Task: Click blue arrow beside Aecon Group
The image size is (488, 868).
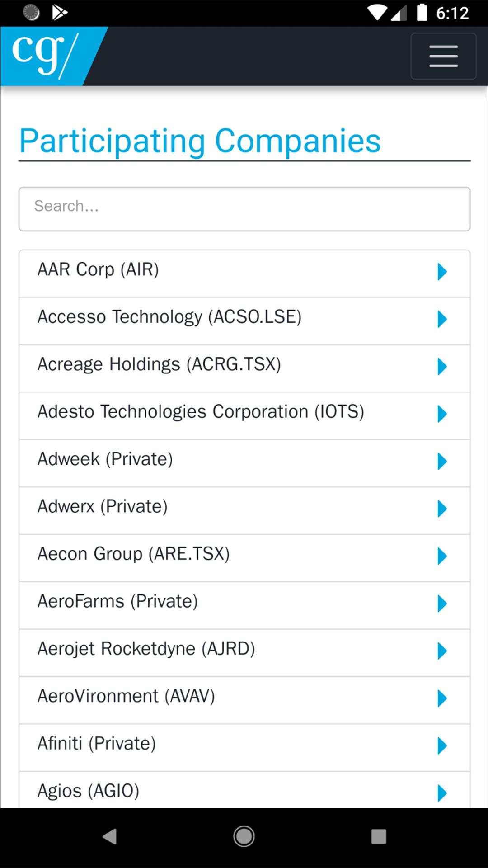Action: (442, 557)
